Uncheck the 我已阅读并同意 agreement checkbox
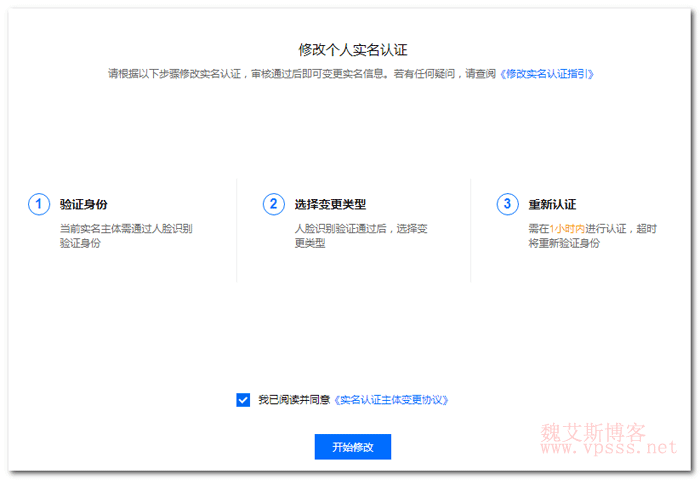The image size is (700, 480). 243,400
